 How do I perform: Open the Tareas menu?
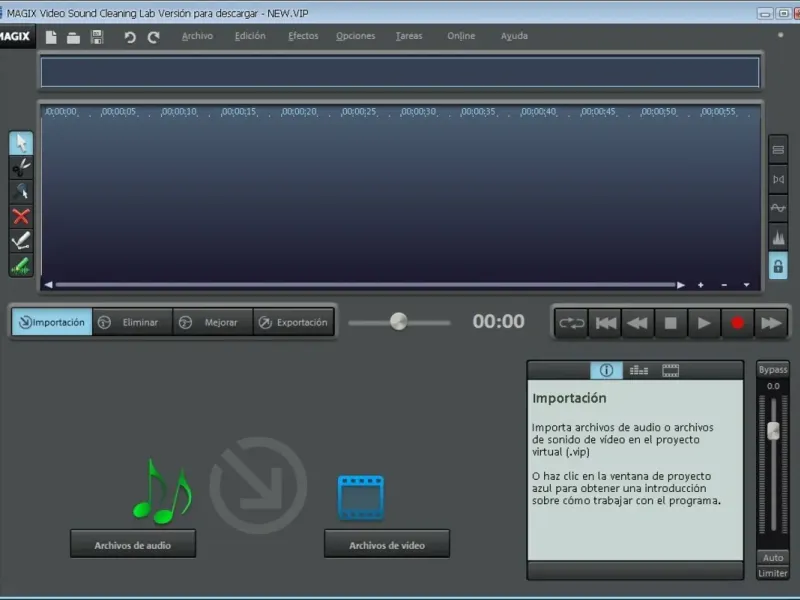click(x=409, y=36)
